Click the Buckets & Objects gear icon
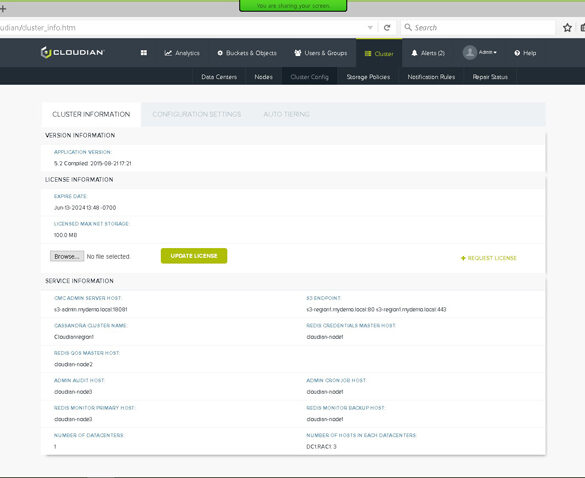Viewport: 585px width, 478px height. pyautogui.click(x=220, y=53)
